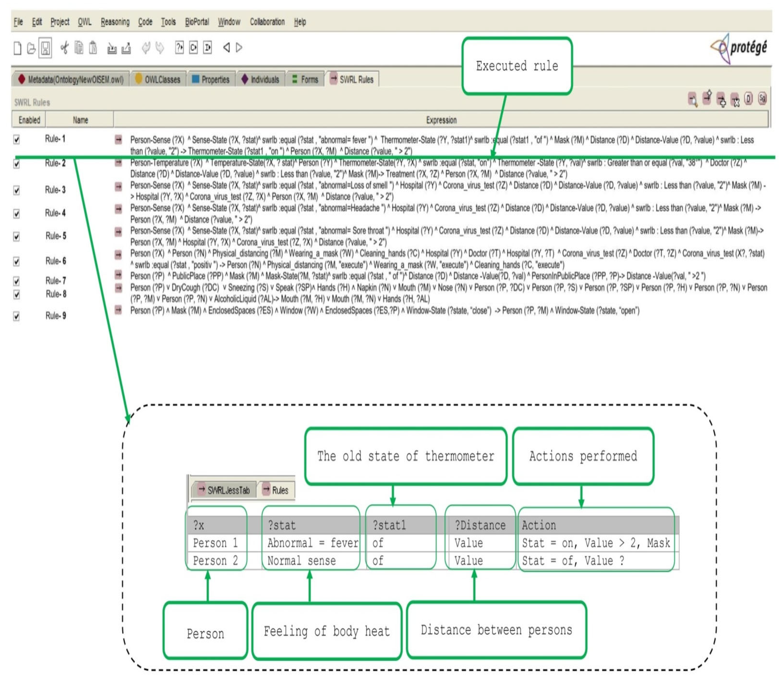
Task: Uncheck the Rule-1 enabled checkbox
Action: 17,140
